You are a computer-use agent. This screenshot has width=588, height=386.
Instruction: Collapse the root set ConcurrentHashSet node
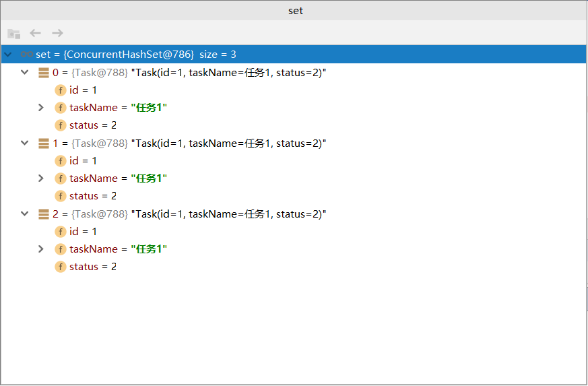tap(8, 54)
